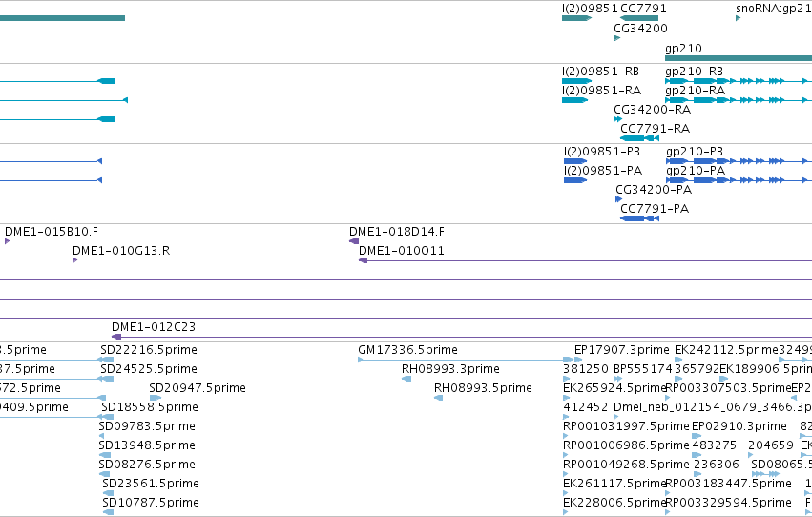Select the l(2)09851-RB transcript glyph

click(577, 81)
